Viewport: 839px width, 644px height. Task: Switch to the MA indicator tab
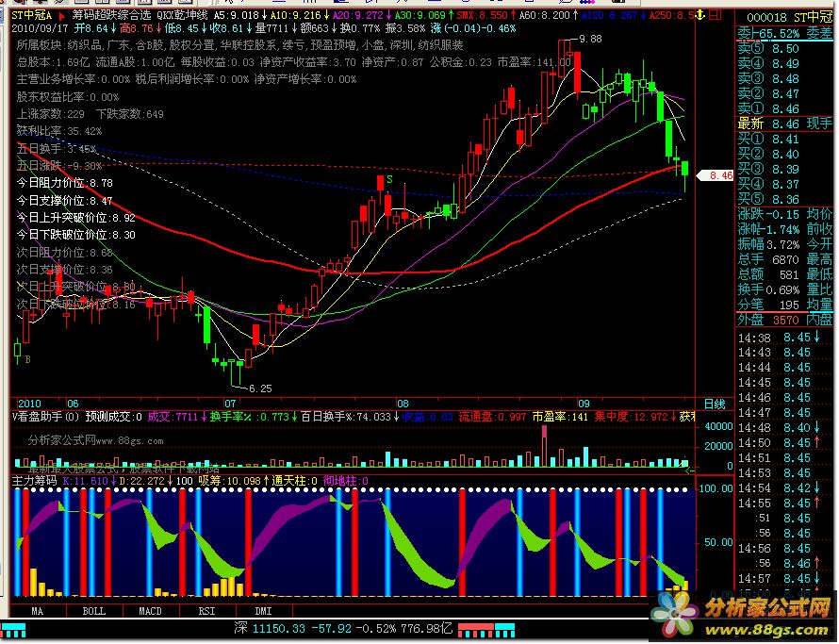tap(38, 611)
